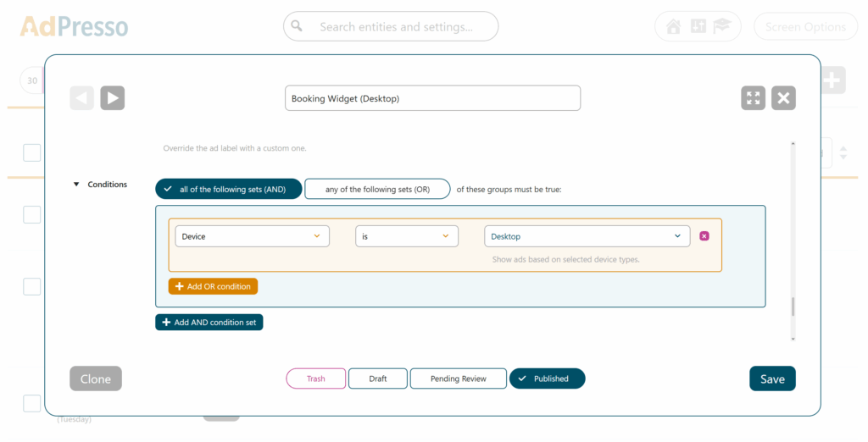Screen dimensions: 868x442
Task: Go to the next ad with the arrow button
Action: click(112, 98)
